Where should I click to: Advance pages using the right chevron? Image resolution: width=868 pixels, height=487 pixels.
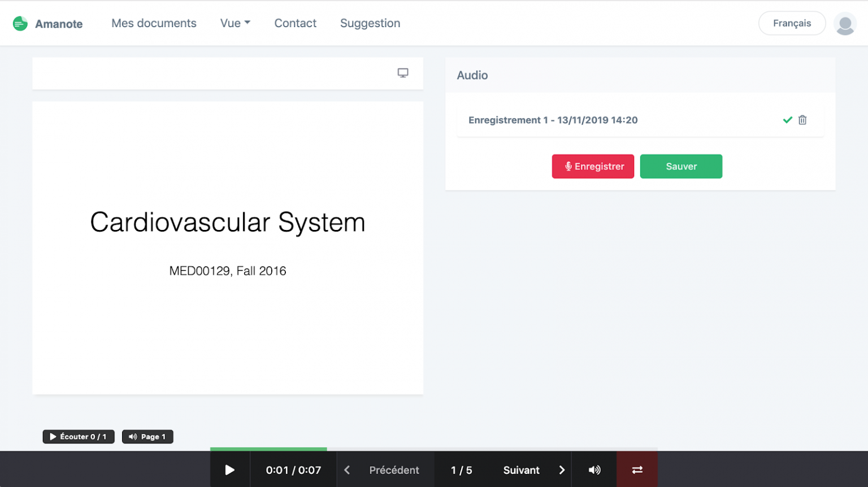tap(562, 469)
